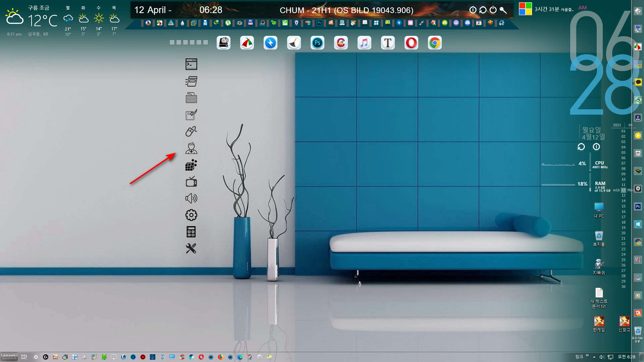644x362 pixels.
Task: Click the 오전 6:28 taskbar clock
Action: [627, 357]
